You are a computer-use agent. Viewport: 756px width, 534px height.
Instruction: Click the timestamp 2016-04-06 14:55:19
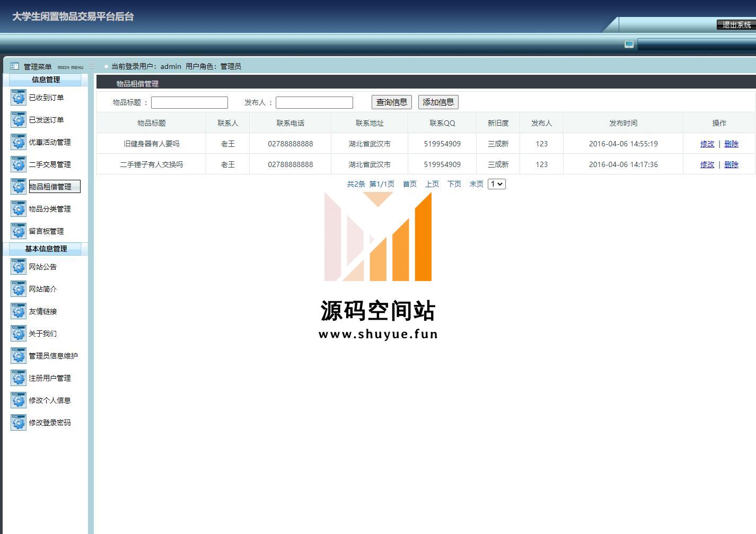coord(623,144)
